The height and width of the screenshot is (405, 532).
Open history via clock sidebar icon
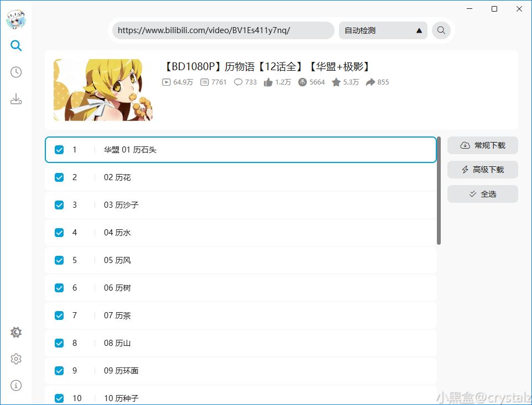(x=16, y=72)
